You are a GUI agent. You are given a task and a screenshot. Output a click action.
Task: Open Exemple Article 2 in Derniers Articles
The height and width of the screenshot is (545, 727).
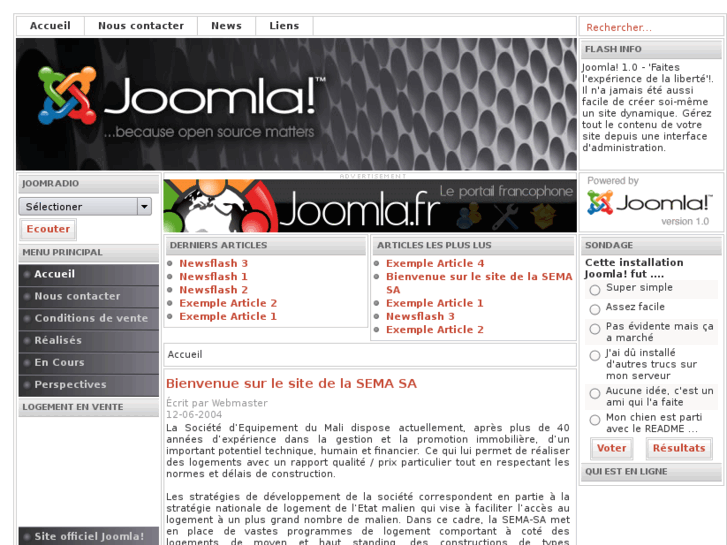[228, 303]
